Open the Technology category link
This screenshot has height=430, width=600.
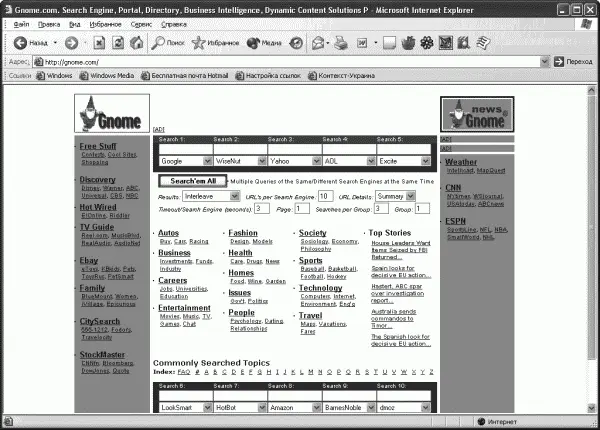(320, 288)
